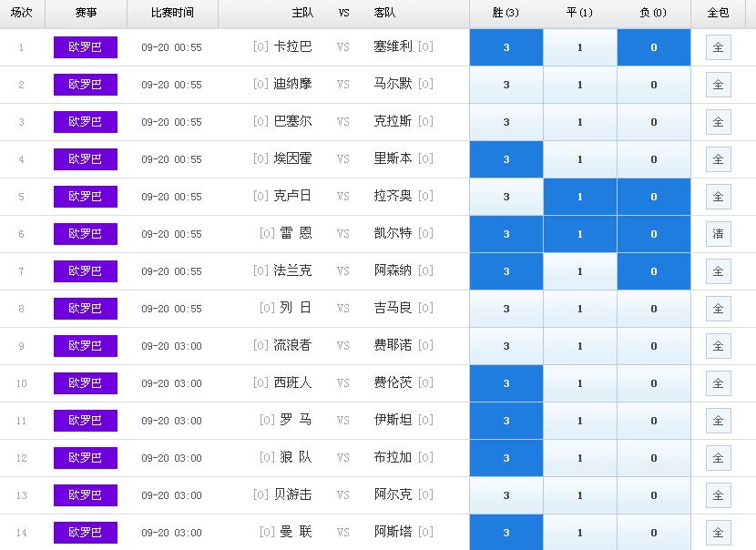Click away team 阿森纳
The width and height of the screenshot is (756, 550).
[393, 271]
